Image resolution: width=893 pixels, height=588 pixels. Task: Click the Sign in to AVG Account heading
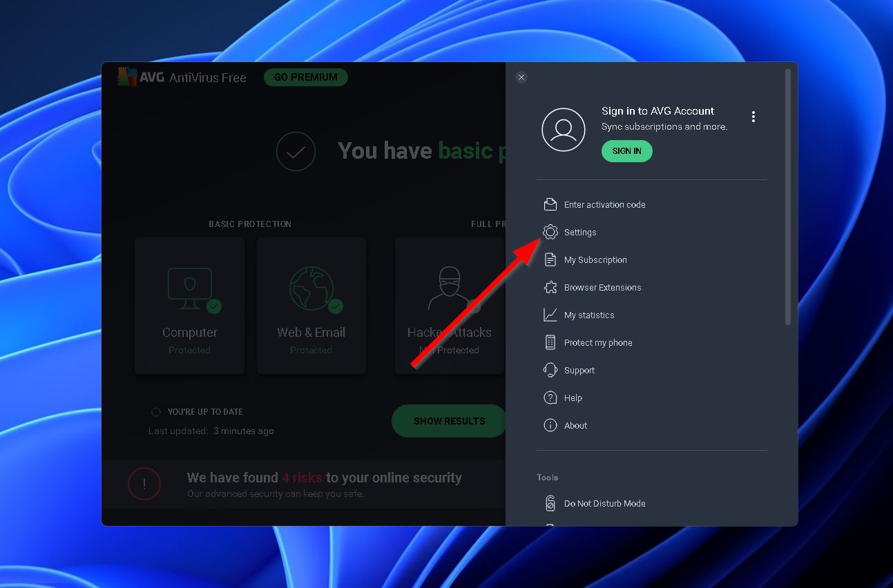(657, 110)
